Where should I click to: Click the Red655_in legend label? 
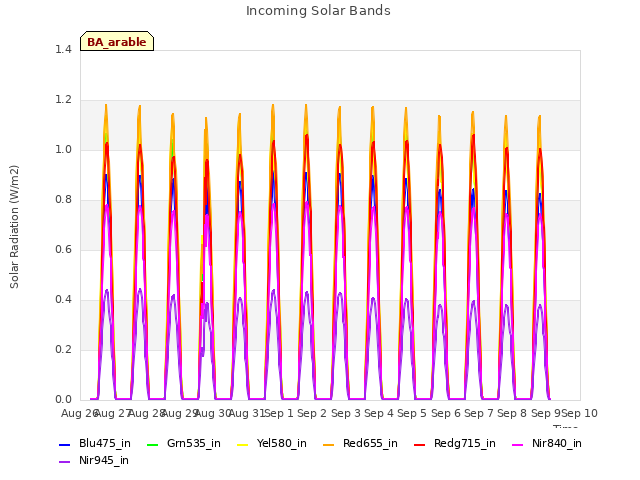click(370, 443)
